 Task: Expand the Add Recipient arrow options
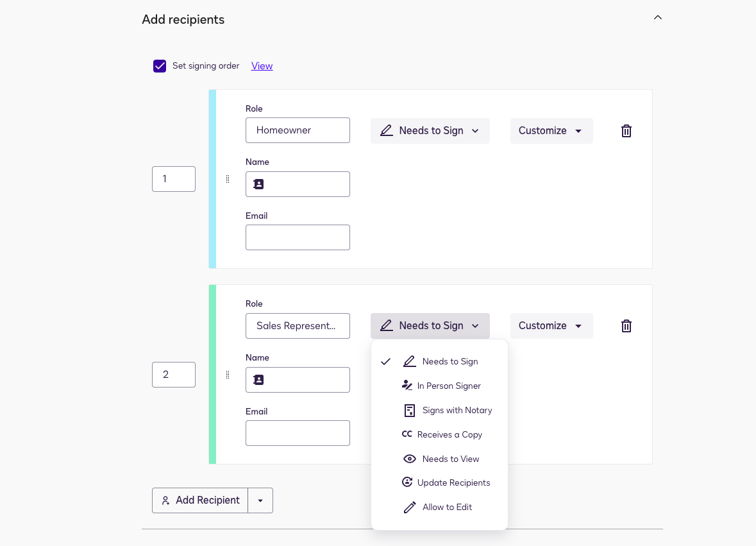(x=260, y=500)
